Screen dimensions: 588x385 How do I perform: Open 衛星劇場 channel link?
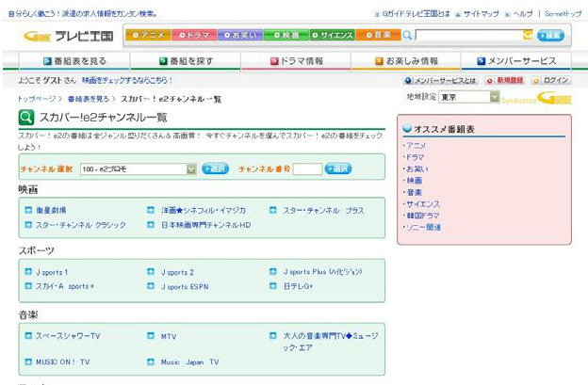coord(51,211)
